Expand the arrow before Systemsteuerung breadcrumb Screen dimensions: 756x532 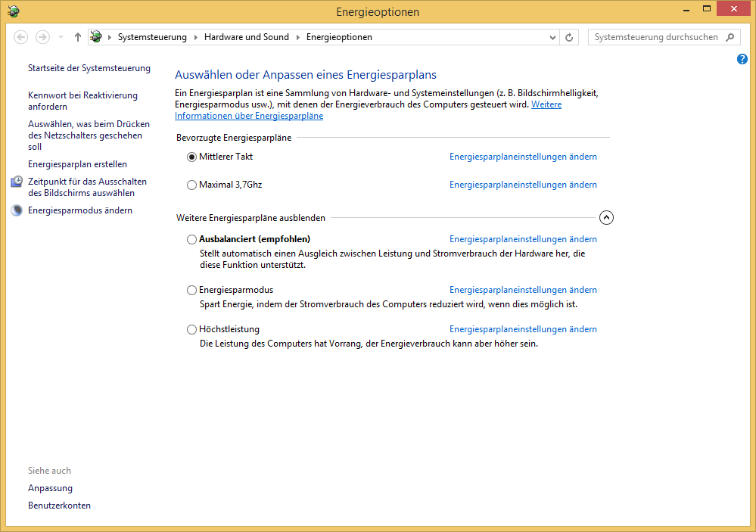pos(110,37)
